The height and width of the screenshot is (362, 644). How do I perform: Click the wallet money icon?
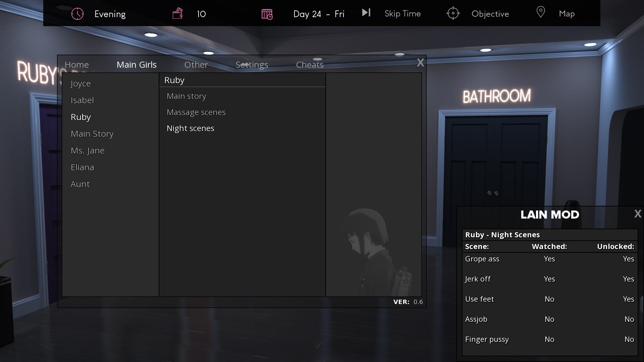pos(177,14)
